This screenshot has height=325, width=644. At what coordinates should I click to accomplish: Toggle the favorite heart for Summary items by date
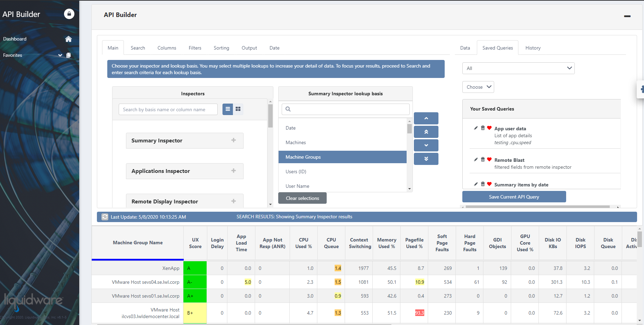(x=489, y=184)
